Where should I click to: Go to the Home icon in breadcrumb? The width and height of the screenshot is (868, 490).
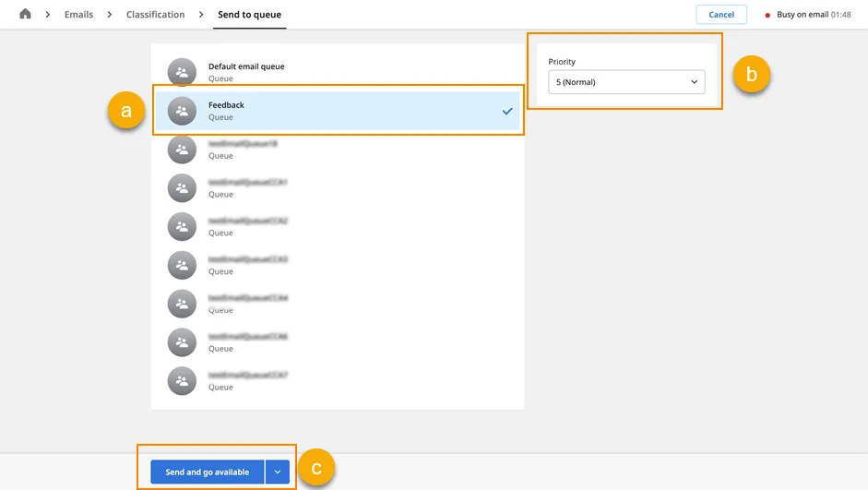point(25,14)
